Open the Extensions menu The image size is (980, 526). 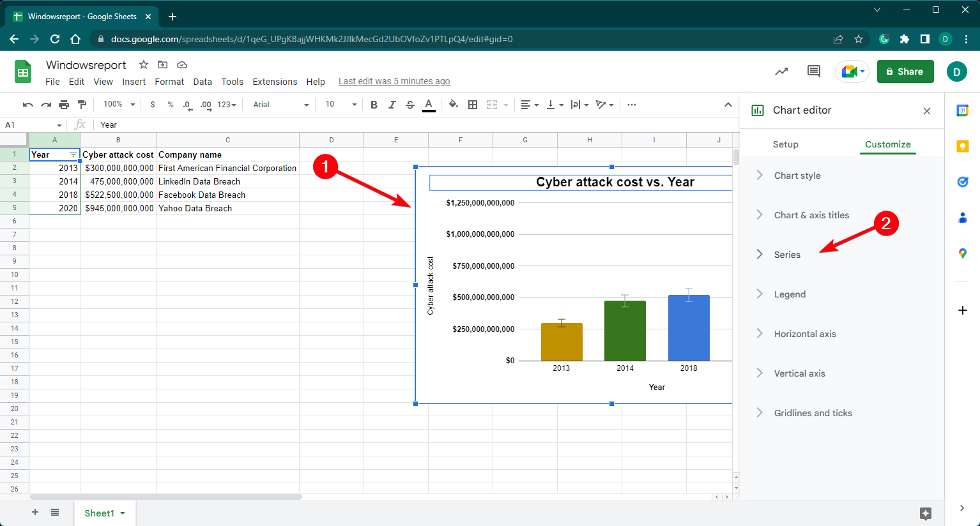(x=275, y=82)
